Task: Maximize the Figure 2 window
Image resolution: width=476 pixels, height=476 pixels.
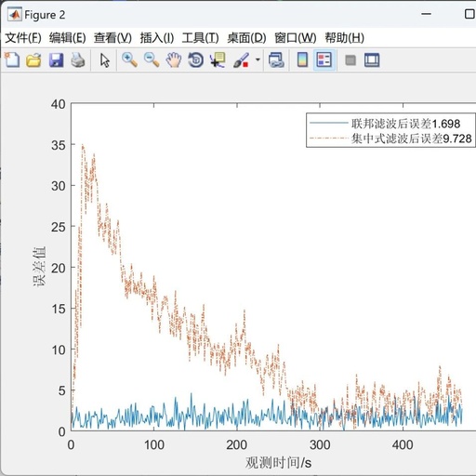Action: click(x=469, y=14)
